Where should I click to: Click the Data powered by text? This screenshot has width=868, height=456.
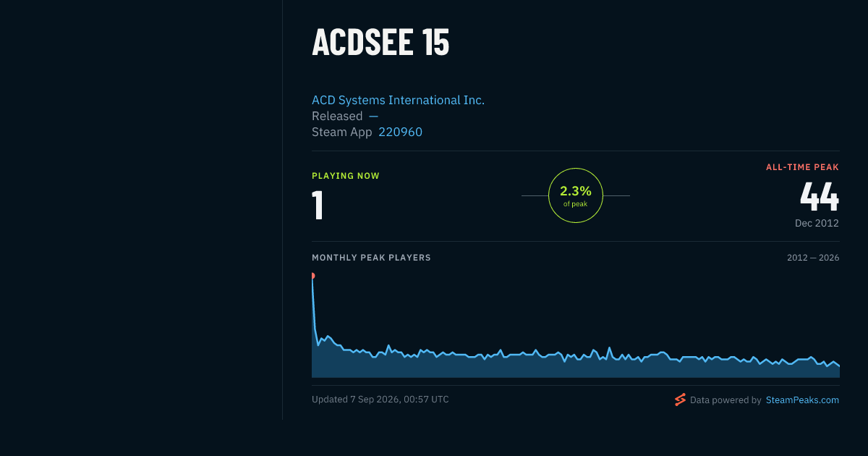pyautogui.click(x=726, y=400)
